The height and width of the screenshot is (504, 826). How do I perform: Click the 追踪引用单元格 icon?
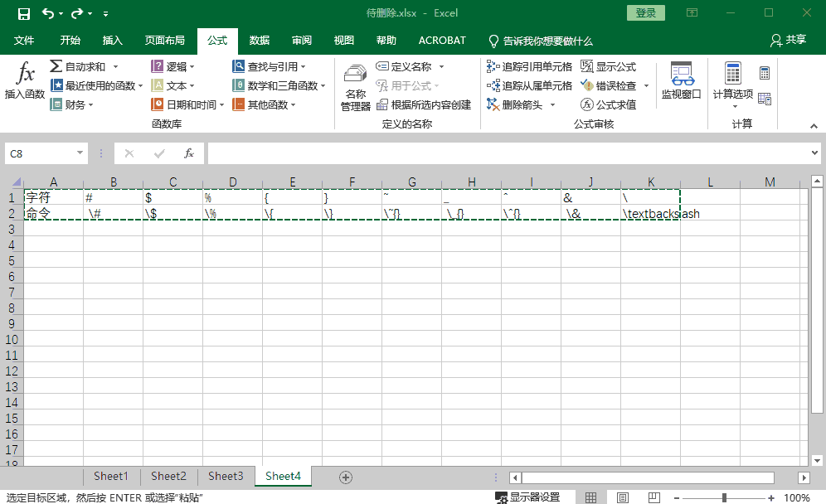click(x=493, y=65)
